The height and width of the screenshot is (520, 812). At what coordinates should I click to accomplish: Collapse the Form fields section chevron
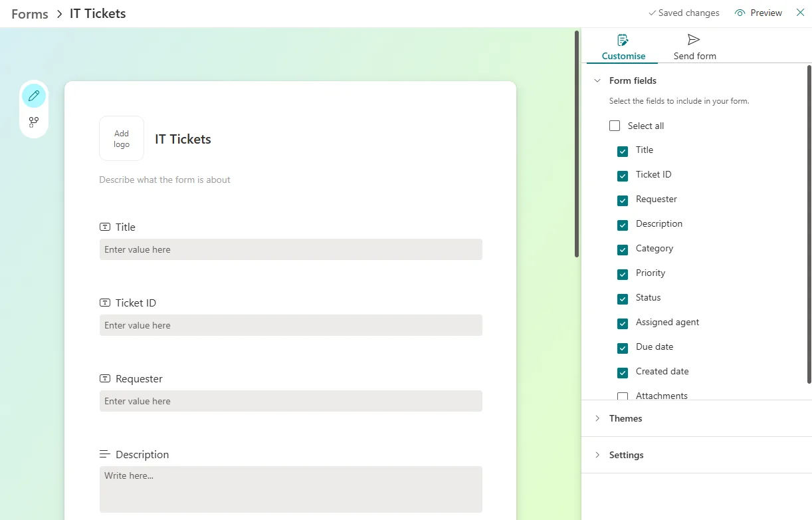tap(597, 80)
